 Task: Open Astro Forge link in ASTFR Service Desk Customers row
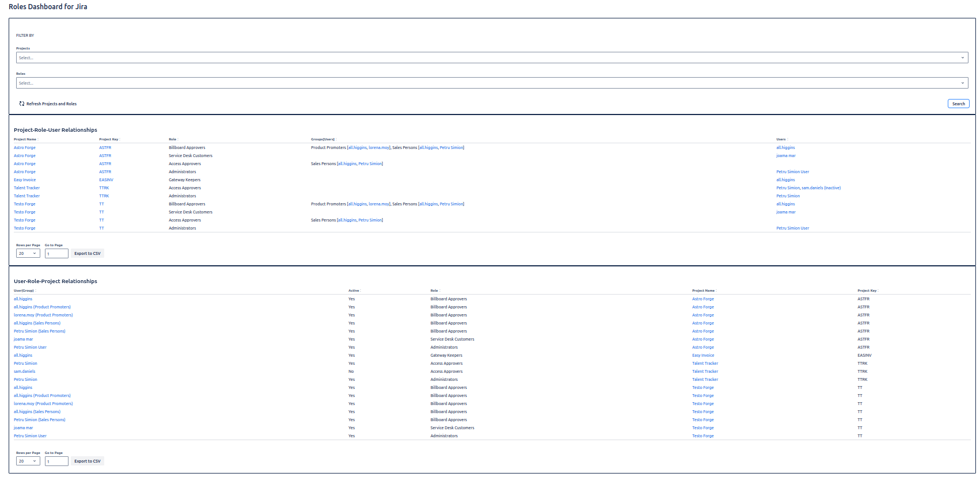25,156
